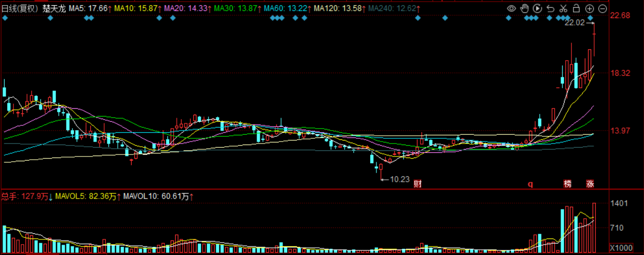Click the 22.68 price axis value
The image size is (644, 255).
point(620,16)
